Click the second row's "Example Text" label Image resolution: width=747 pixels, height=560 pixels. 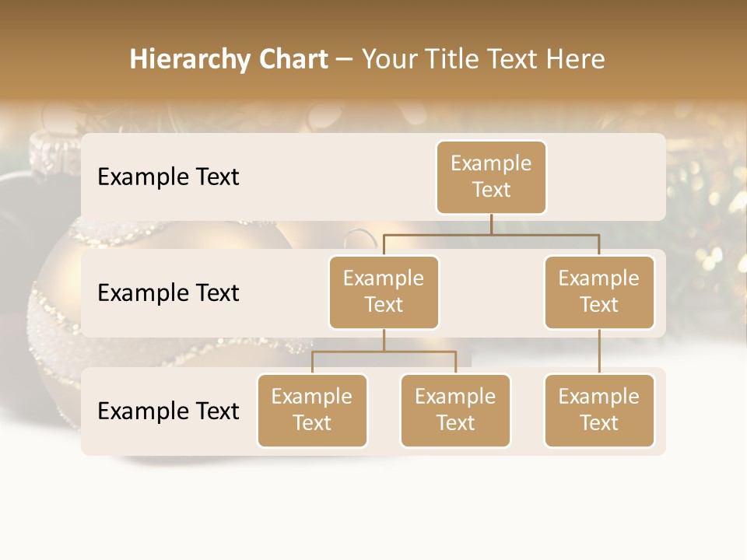coord(168,293)
